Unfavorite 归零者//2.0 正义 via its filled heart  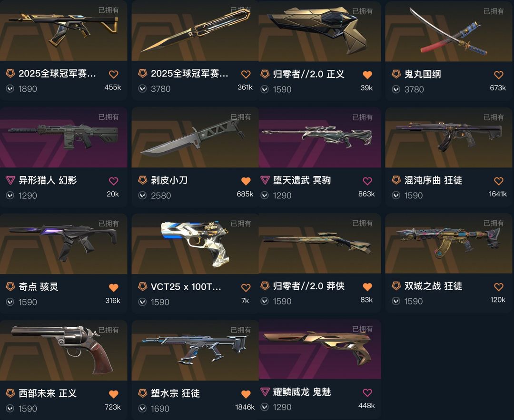coord(367,75)
